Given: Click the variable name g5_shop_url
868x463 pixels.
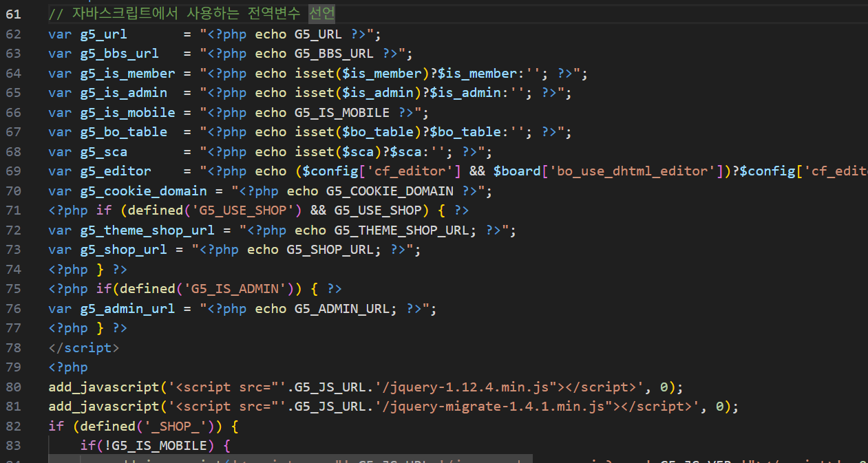Looking at the screenshot, I should pos(123,249).
